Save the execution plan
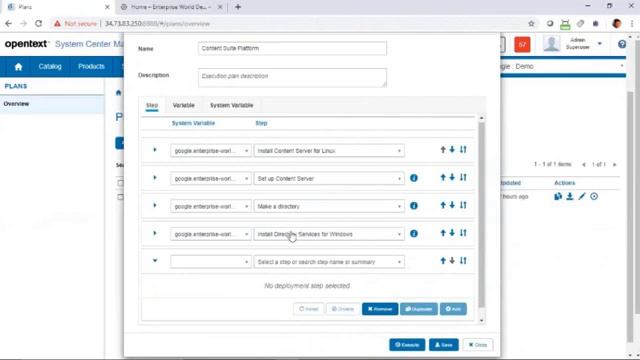 coord(443,345)
